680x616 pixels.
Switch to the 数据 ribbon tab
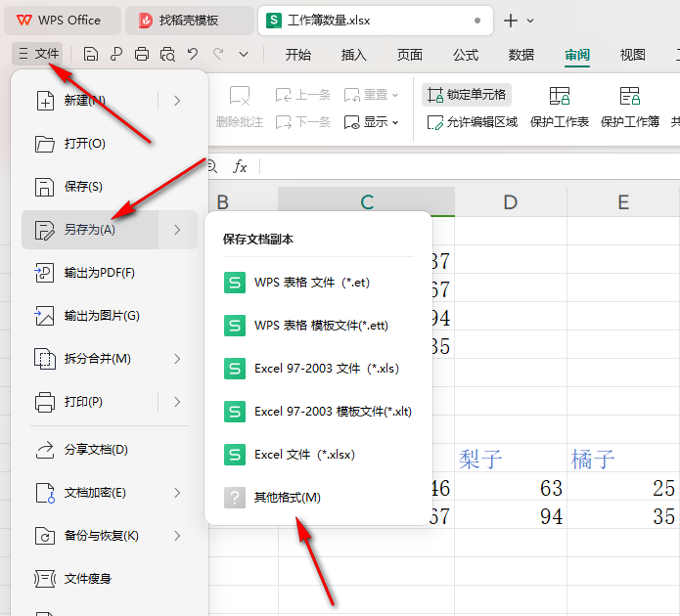[521, 55]
